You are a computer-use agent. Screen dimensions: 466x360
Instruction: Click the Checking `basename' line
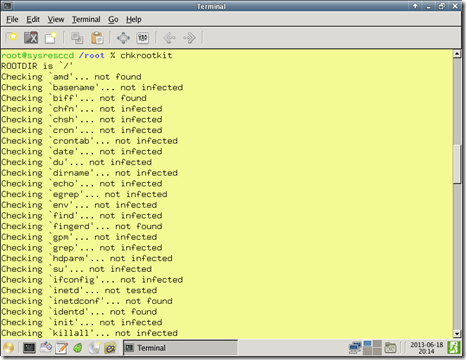[x=92, y=87]
